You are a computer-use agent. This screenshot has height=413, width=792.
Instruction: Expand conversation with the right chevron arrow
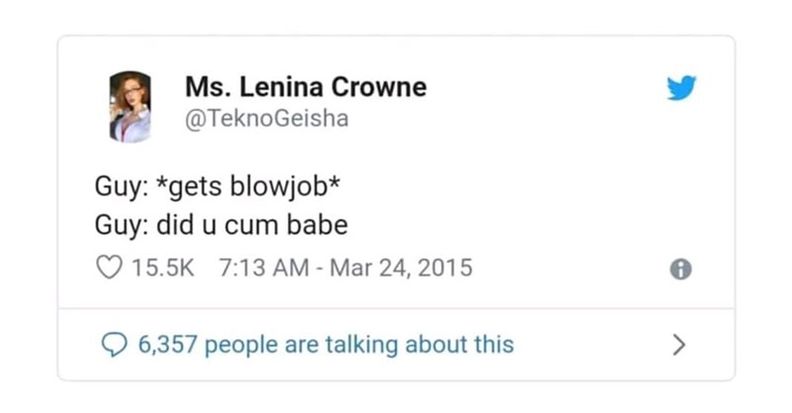pos(679,345)
